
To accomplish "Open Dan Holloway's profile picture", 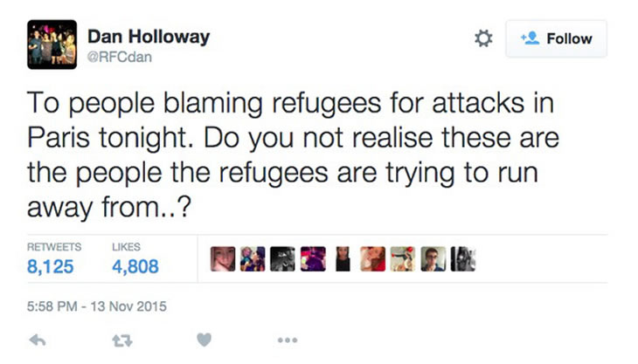I will (x=52, y=44).
